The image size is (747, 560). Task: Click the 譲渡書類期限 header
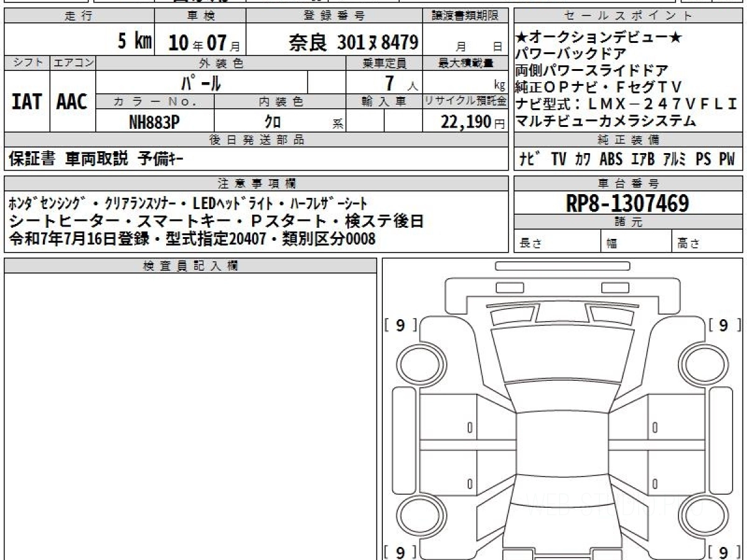466,16
